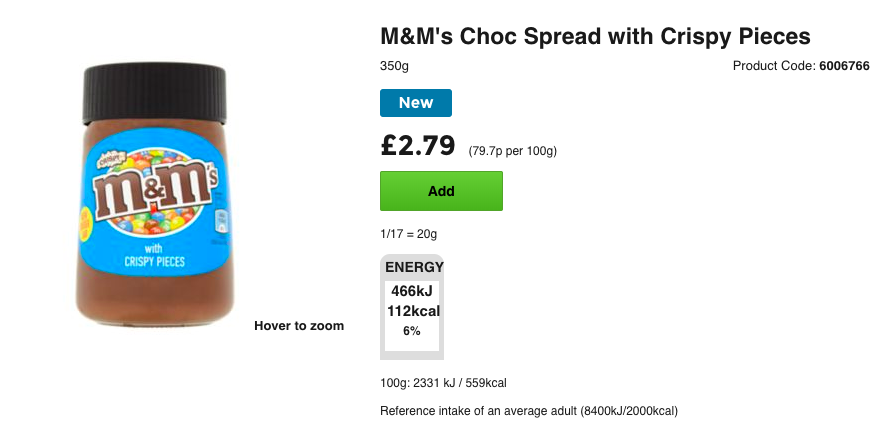Click the 350g weight text

[x=395, y=67]
